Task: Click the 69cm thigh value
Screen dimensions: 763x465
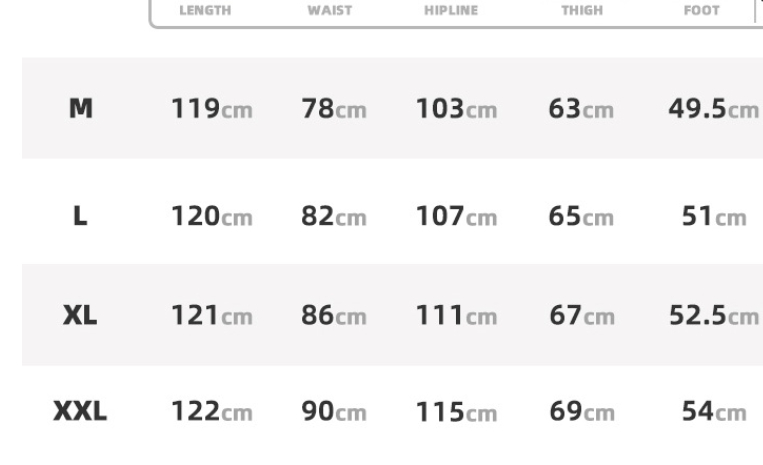Action: (x=582, y=411)
